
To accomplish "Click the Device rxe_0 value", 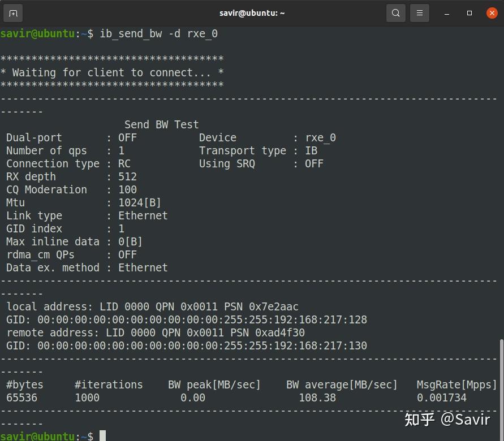I will pyautogui.click(x=320, y=138).
